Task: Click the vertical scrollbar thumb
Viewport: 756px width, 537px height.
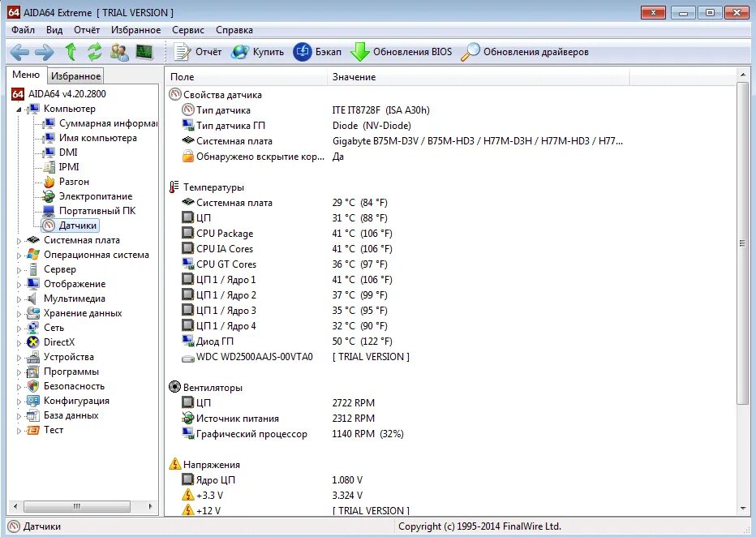Action: tap(742, 243)
